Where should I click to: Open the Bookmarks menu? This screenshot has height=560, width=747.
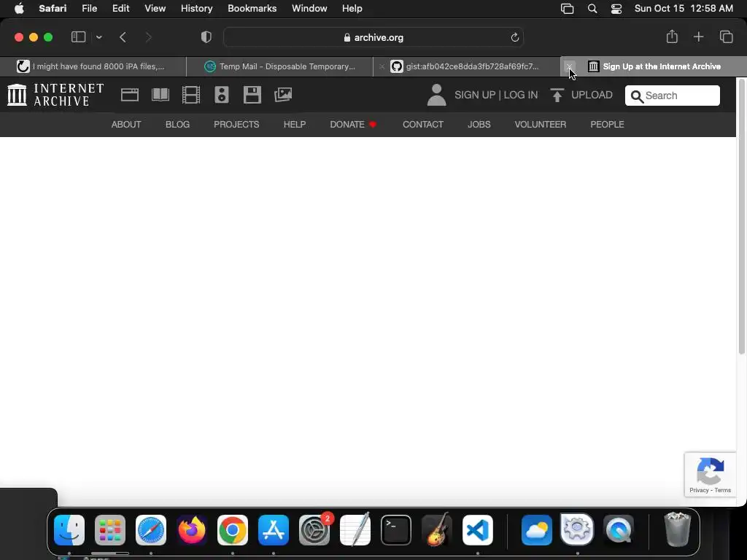pyautogui.click(x=252, y=9)
